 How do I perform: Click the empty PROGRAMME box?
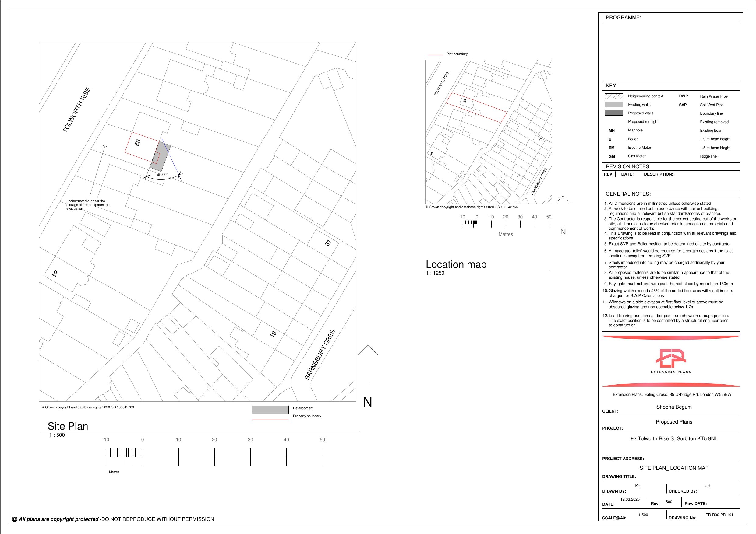[x=670, y=51]
